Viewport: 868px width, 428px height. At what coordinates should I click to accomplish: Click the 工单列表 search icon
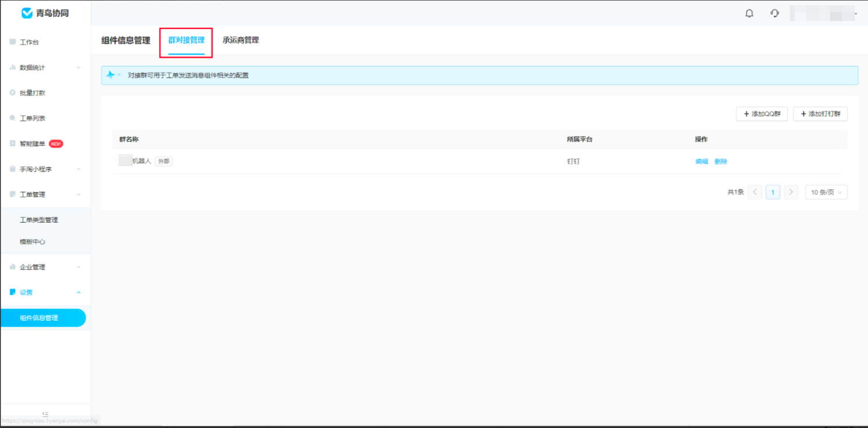(12, 118)
